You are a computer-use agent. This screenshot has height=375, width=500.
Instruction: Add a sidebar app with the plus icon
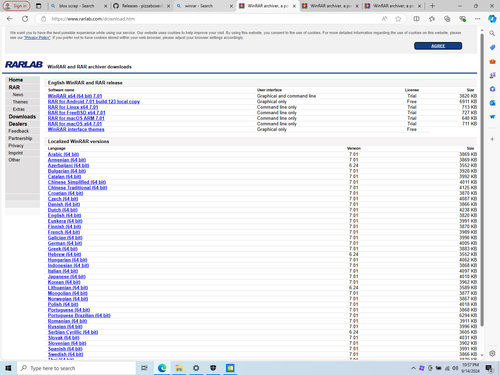click(492, 139)
